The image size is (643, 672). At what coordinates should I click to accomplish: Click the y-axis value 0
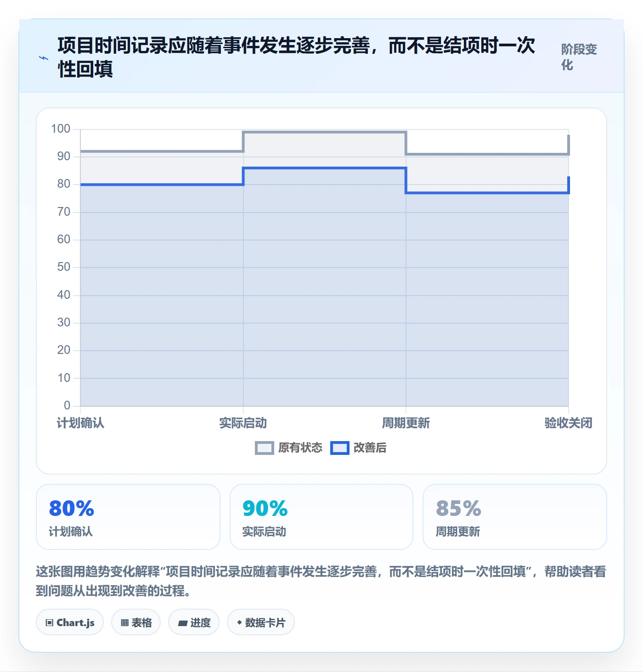coord(67,405)
